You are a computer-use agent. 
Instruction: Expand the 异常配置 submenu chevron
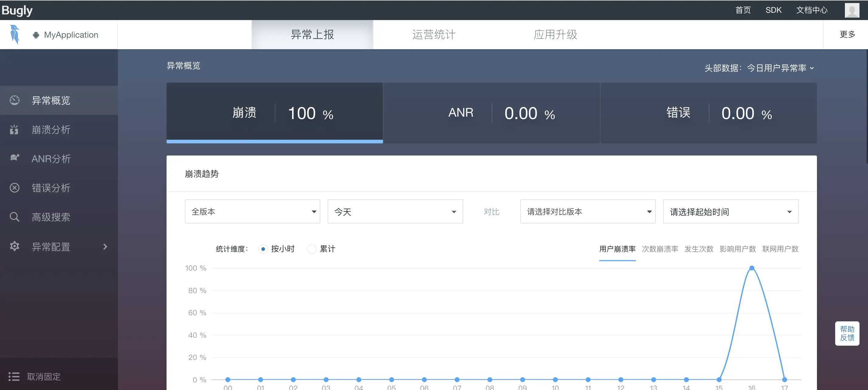(x=105, y=247)
